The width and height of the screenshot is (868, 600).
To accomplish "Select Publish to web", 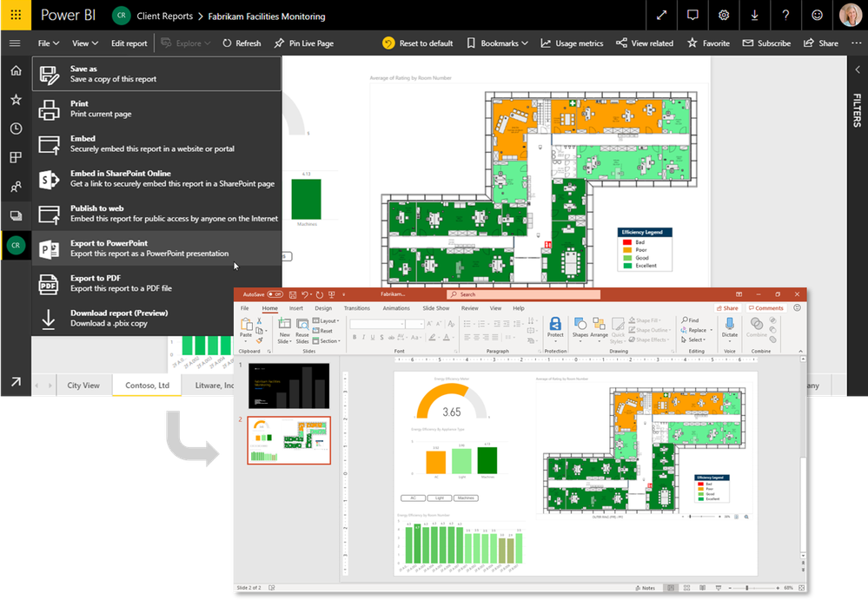I will [x=156, y=213].
